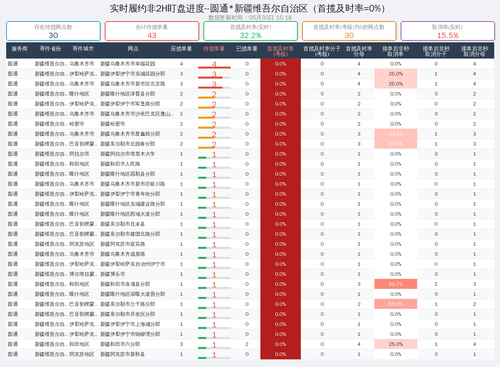The image size is (500, 367).
Task: Sort by the 接单后非秒取消分母 column header
Action: pos(475,51)
